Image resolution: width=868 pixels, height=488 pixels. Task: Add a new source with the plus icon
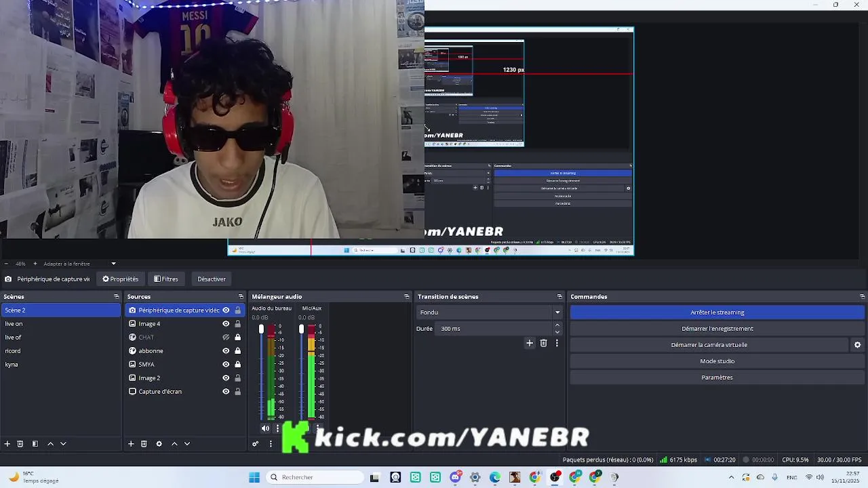[x=131, y=444]
